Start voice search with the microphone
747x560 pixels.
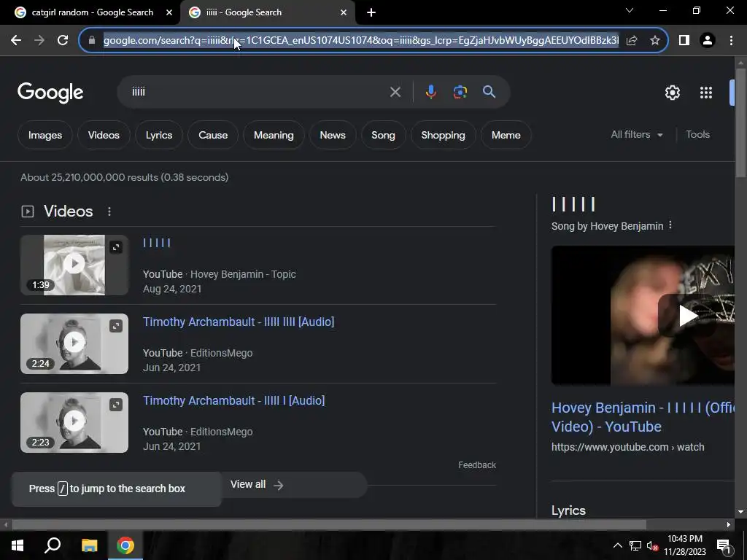tap(430, 92)
